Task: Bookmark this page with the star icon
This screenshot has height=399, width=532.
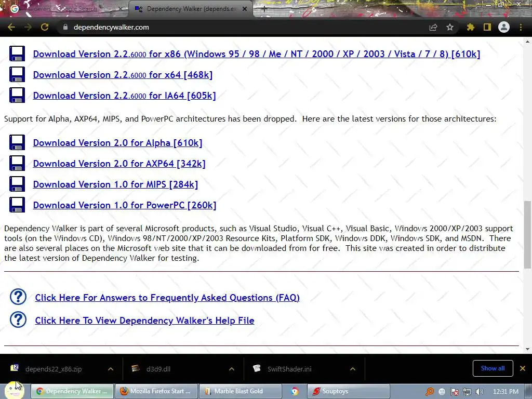Action: 450,27
